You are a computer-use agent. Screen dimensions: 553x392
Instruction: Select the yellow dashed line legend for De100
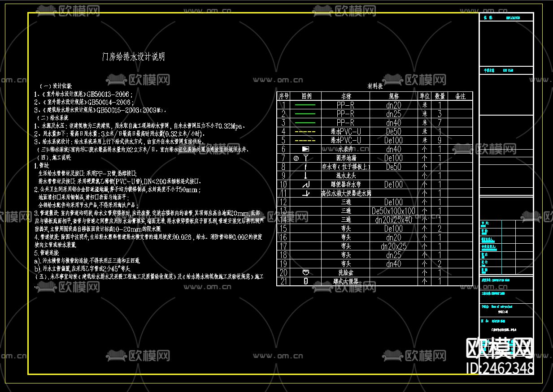[x=305, y=140]
